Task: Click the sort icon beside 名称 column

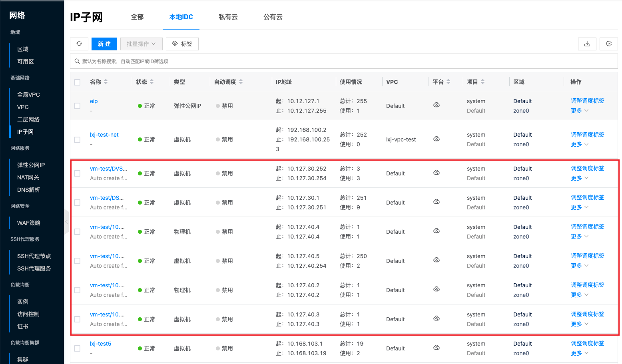Action: click(106, 82)
